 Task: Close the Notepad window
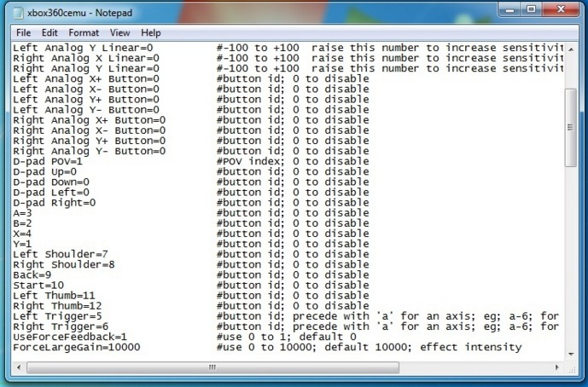click(560, 9)
